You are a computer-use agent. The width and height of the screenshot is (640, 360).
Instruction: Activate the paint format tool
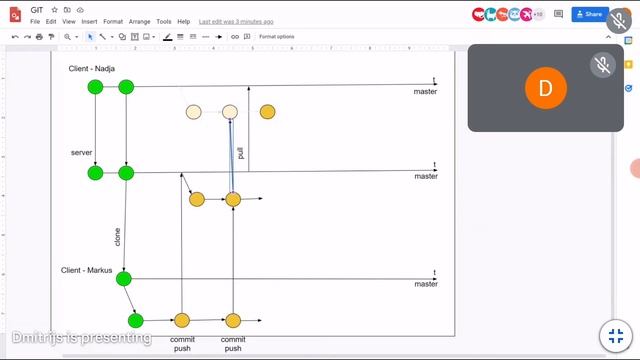51,37
